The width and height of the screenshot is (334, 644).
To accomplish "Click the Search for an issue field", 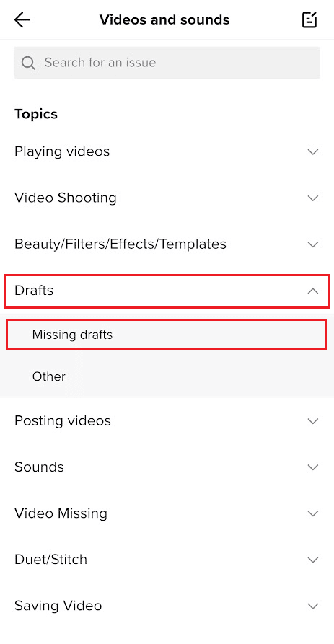I will [167, 63].
